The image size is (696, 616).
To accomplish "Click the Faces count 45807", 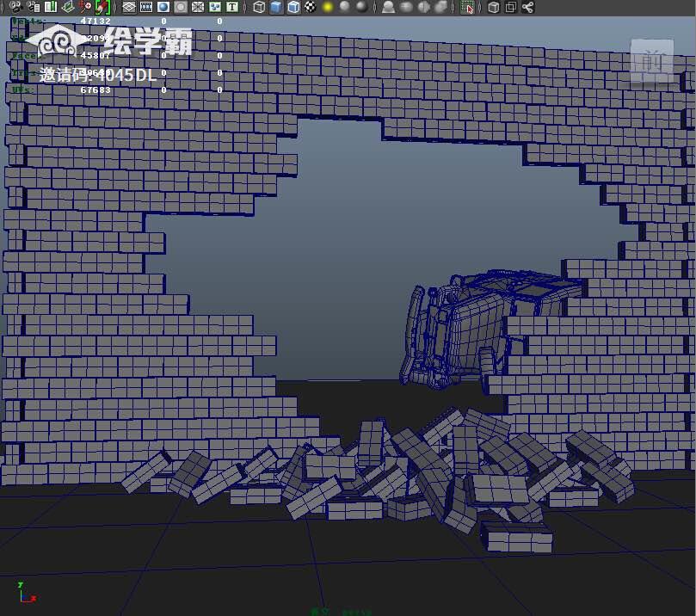I will tap(95, 55).
